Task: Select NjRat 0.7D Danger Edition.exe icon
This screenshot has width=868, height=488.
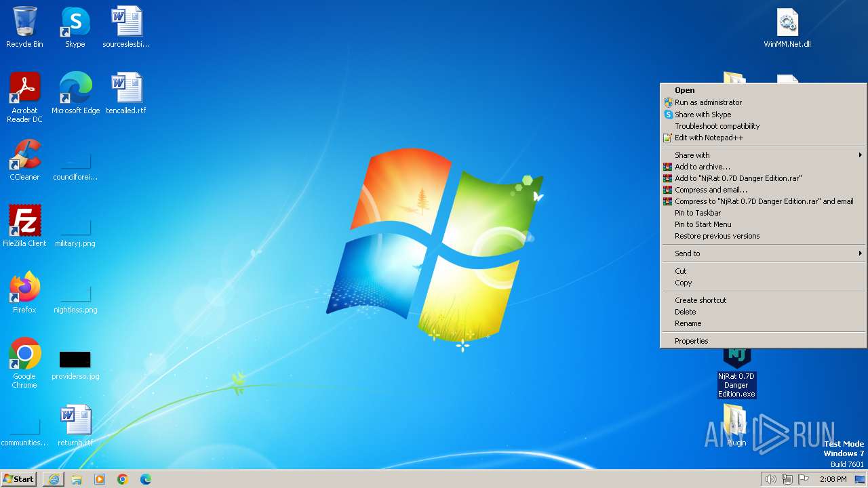Action: coord(736,373)
